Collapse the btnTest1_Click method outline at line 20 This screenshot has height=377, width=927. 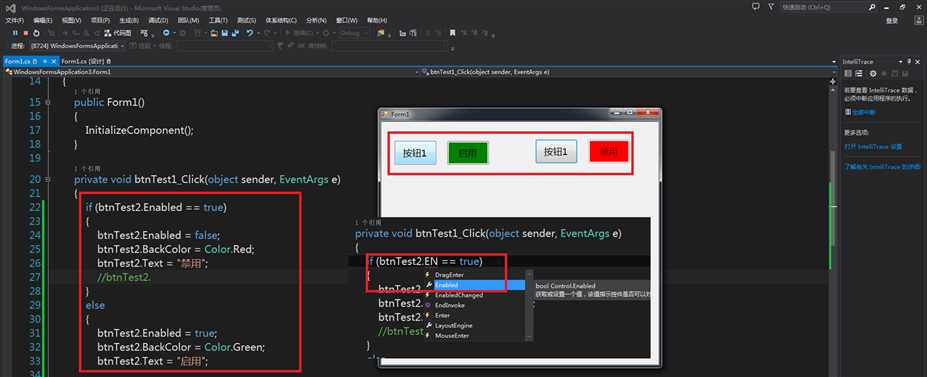click(48, 179)
